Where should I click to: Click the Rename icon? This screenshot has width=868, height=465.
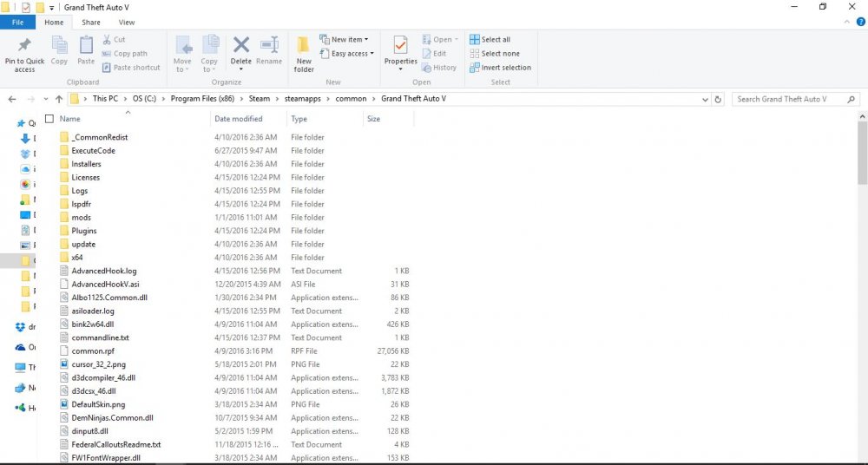pos(269,44)
